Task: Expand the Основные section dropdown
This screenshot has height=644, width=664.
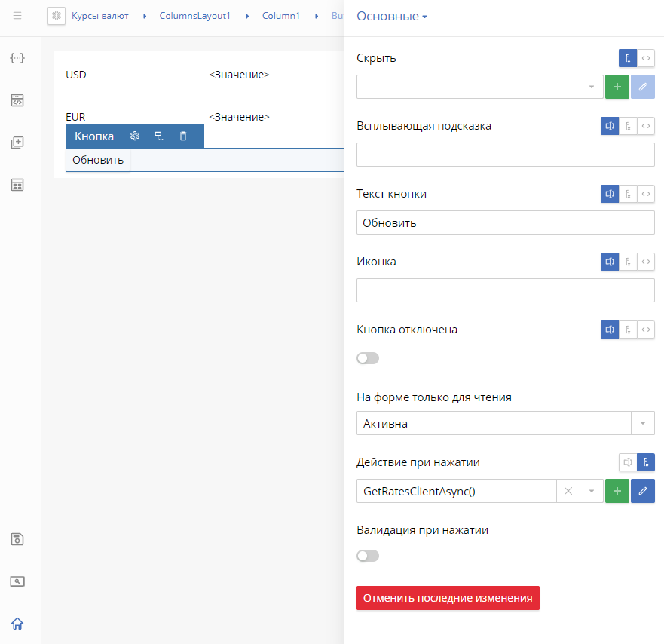Action: tap(392, 16)
